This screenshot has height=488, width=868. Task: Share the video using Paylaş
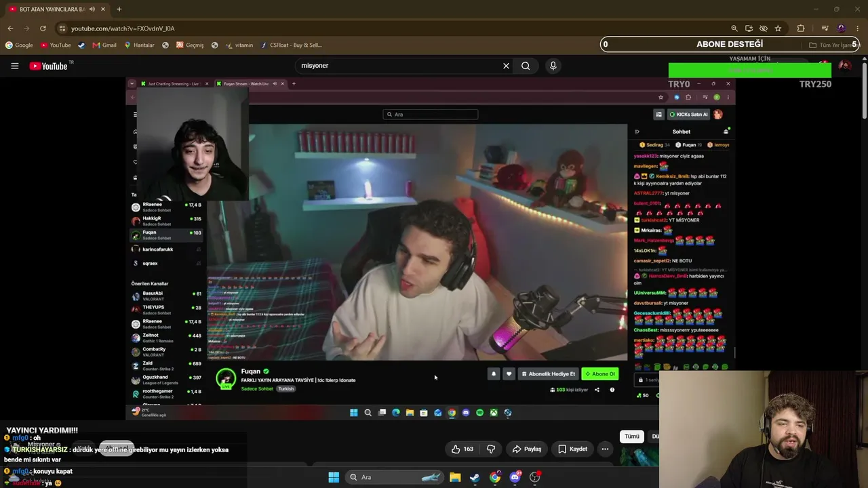[527, 449]
